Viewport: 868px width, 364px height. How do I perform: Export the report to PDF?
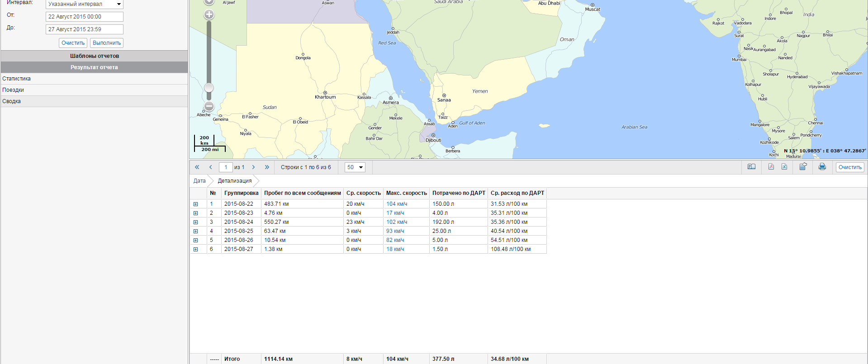coord(771,167)
